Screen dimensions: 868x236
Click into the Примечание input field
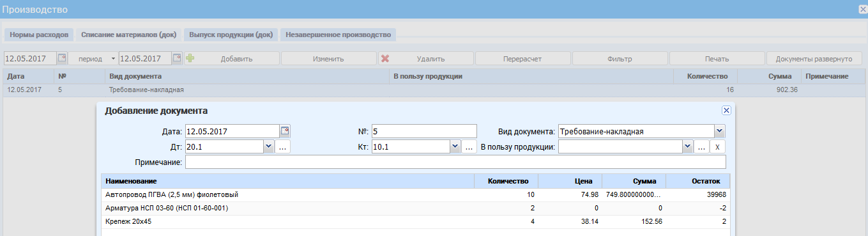[x=455, y=162]
